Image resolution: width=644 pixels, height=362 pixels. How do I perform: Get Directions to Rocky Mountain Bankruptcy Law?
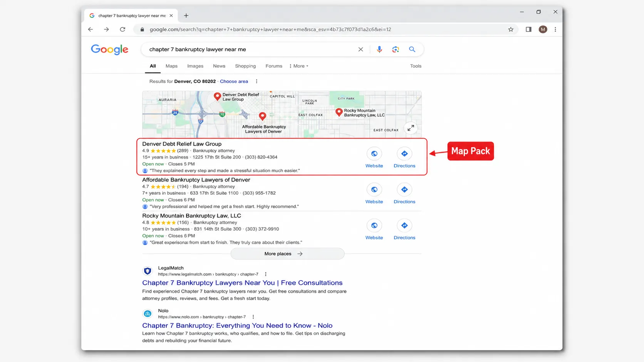point(404,230)
